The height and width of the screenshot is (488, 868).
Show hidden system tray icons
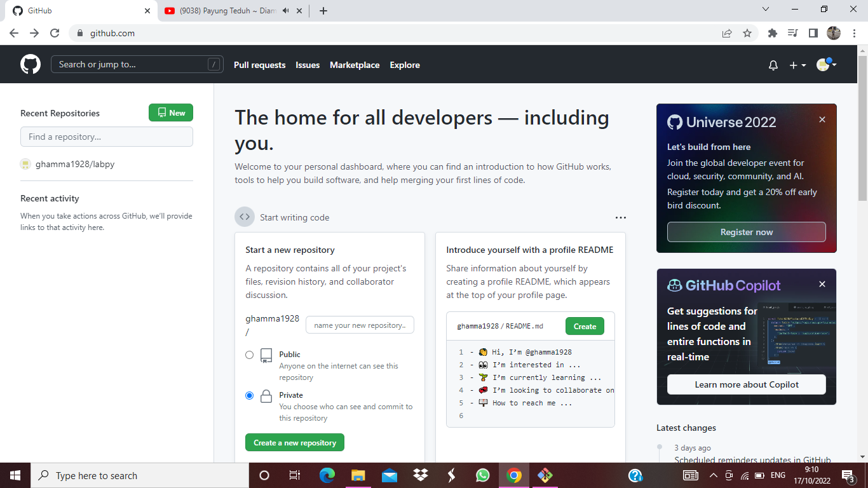[x=713, y=475]
